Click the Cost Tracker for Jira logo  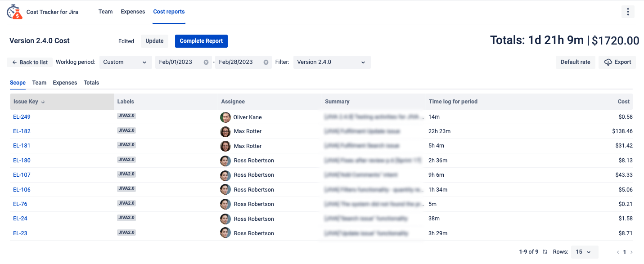pyautogui.click(x=14, y=12)
